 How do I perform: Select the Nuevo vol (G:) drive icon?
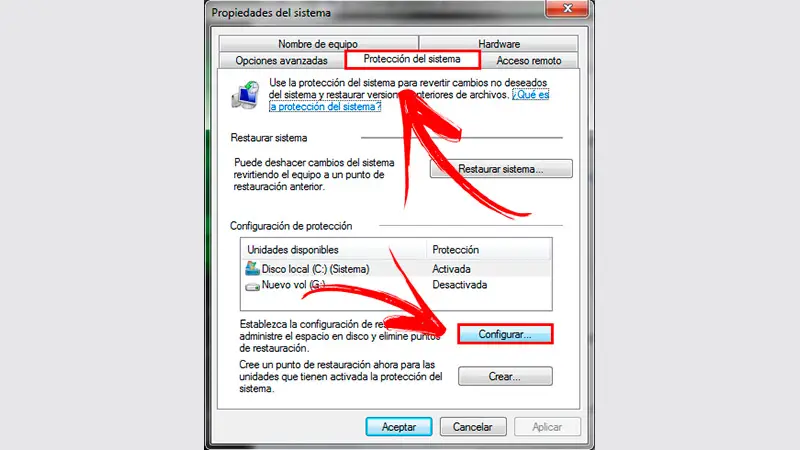click(x=252, y=286)
